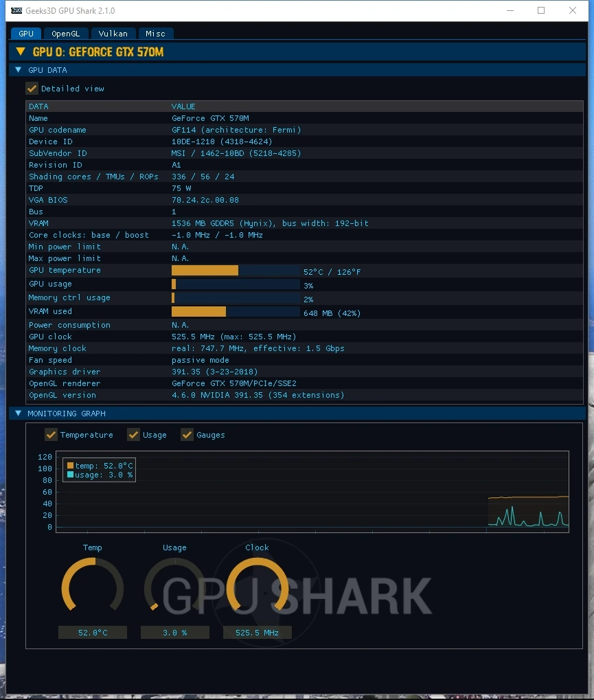The image size is (594, 700).
Task: Close the GPU Shark window
Action: click(573, 10)
